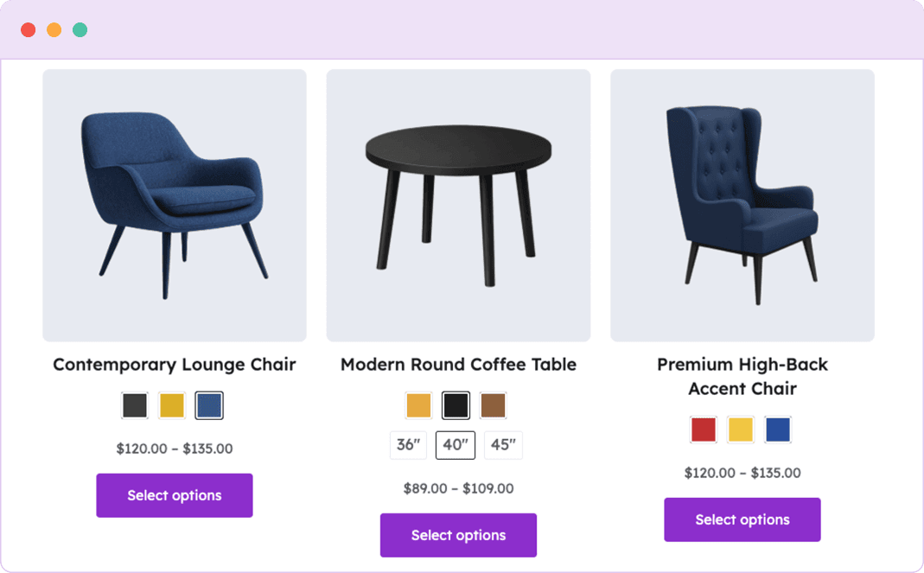Viewport: 924px width, 573px height.
Task: Pick brown swatch for Modern Coffee Table
Action: 493,405
